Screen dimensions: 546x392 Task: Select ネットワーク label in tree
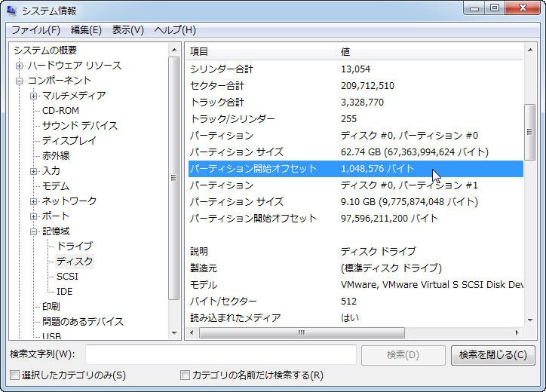tap(69, 201)
